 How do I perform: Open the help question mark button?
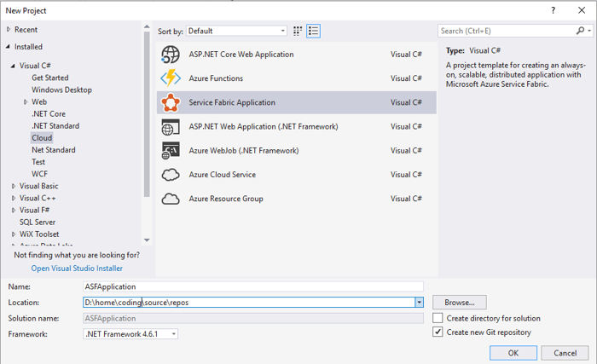click(x=554, y=10)
